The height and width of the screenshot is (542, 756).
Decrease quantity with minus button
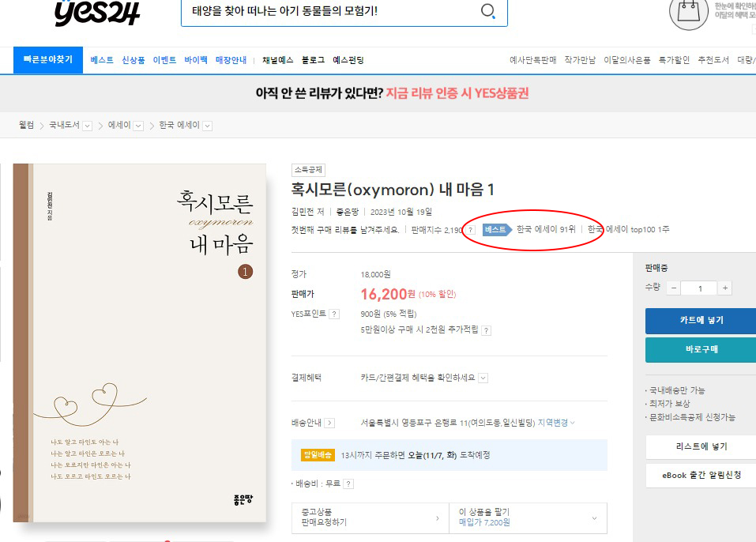click(674, 288)
